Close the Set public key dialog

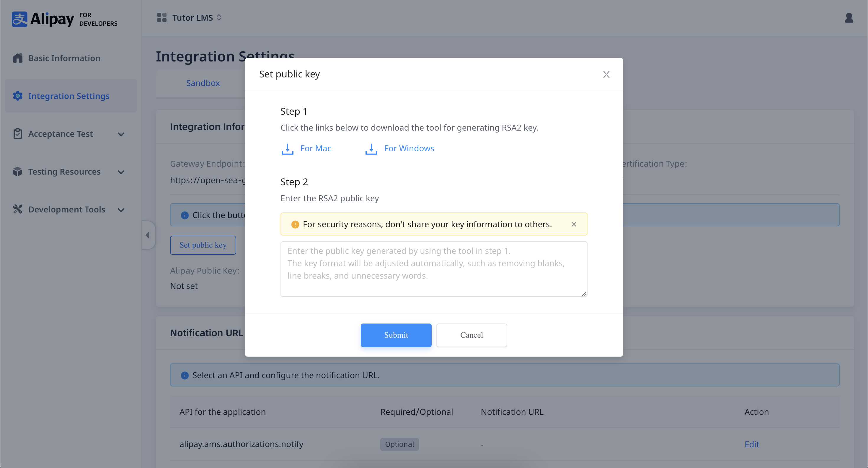[606, 74]
